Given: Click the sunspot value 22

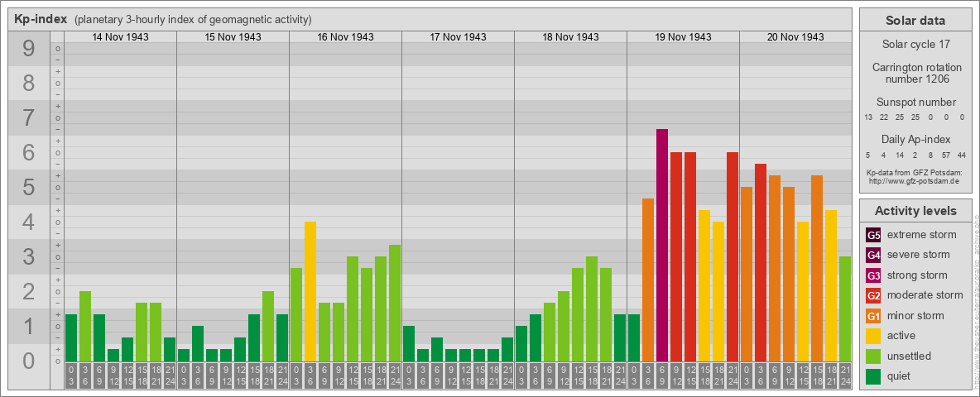Looking at the screenshot, I should (884, 117).
